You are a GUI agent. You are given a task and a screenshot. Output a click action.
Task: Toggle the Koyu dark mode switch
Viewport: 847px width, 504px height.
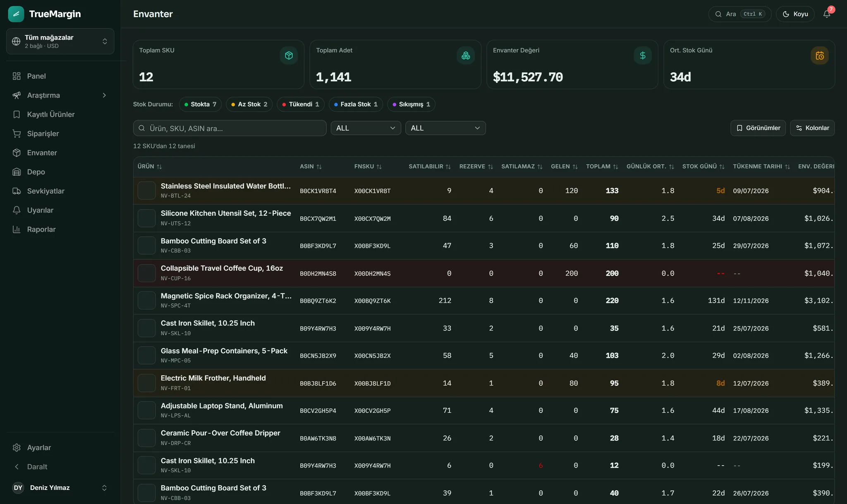tap(795, 14)
